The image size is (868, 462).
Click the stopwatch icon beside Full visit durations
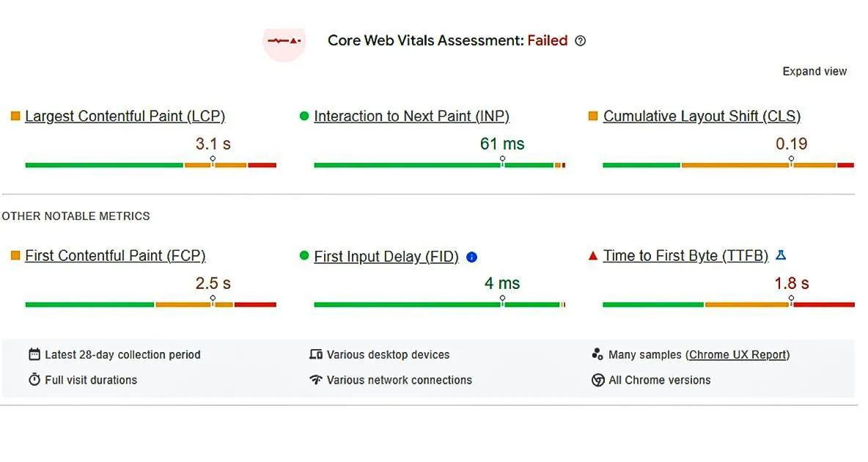tap(34, 380)
